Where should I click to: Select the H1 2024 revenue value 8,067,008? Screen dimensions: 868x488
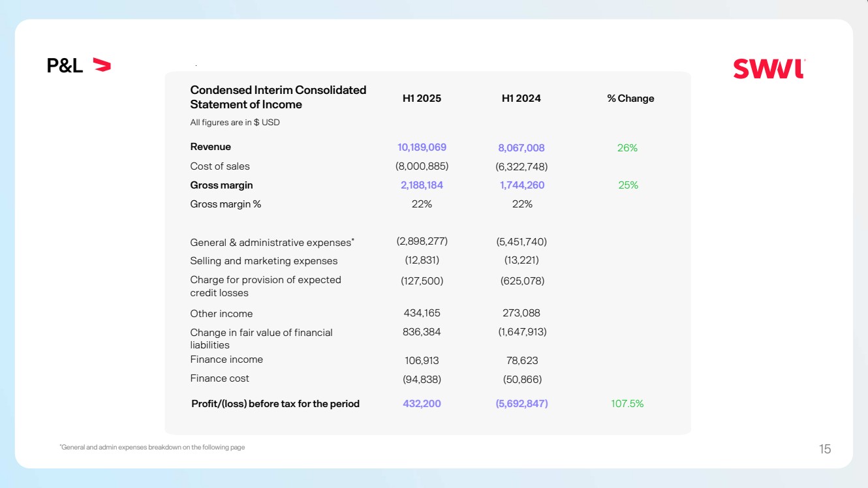click(x=521, y=148)
